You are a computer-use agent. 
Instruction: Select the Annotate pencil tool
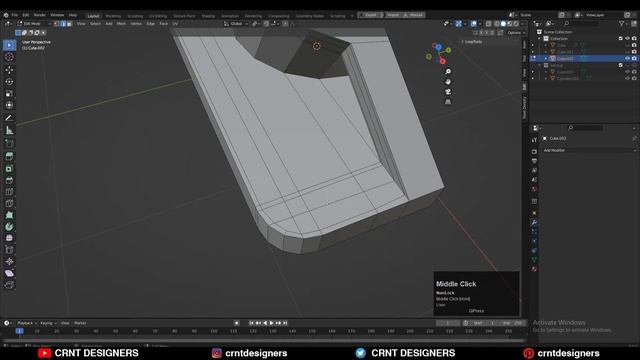(9, 118)
